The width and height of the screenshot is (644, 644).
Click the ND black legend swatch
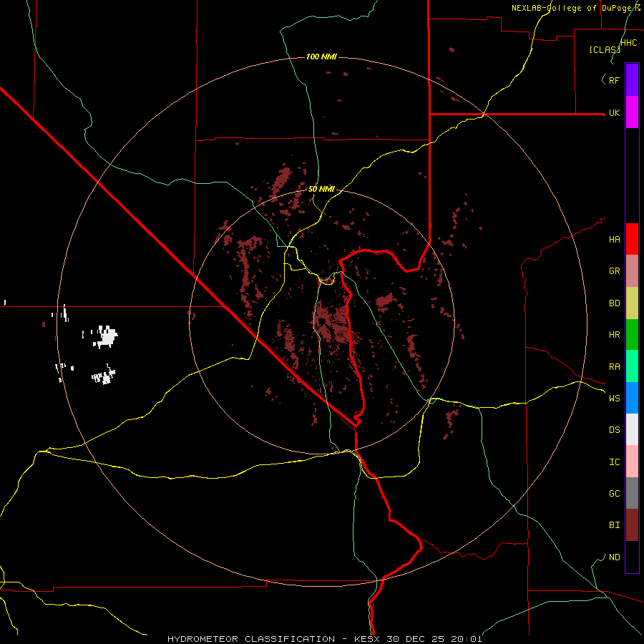click(x=632, y=557)
